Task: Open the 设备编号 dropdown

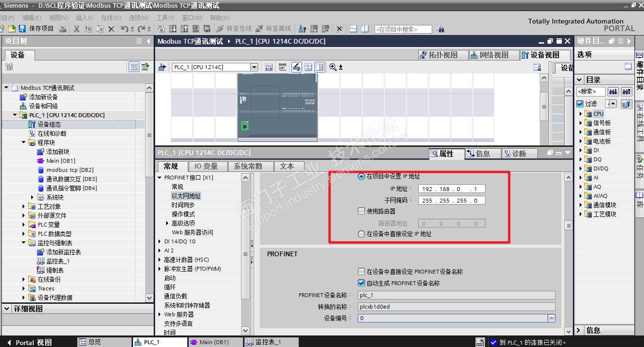Action: (551, 318)
